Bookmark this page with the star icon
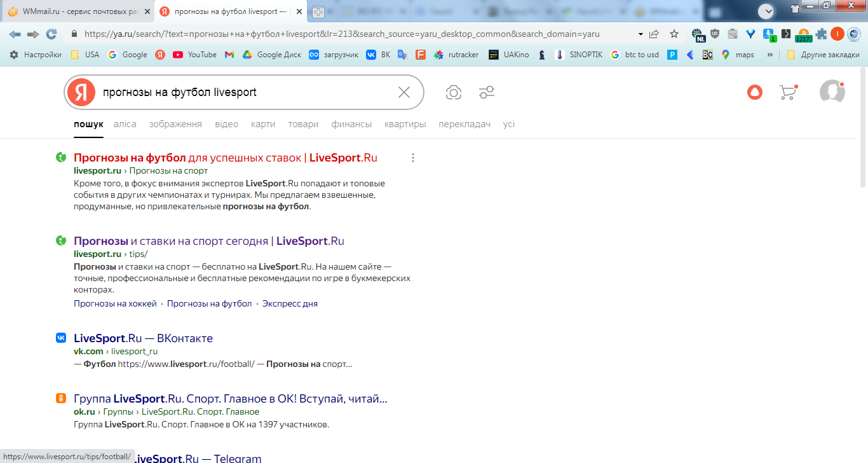Screen dimensions: 868x463 674,34
